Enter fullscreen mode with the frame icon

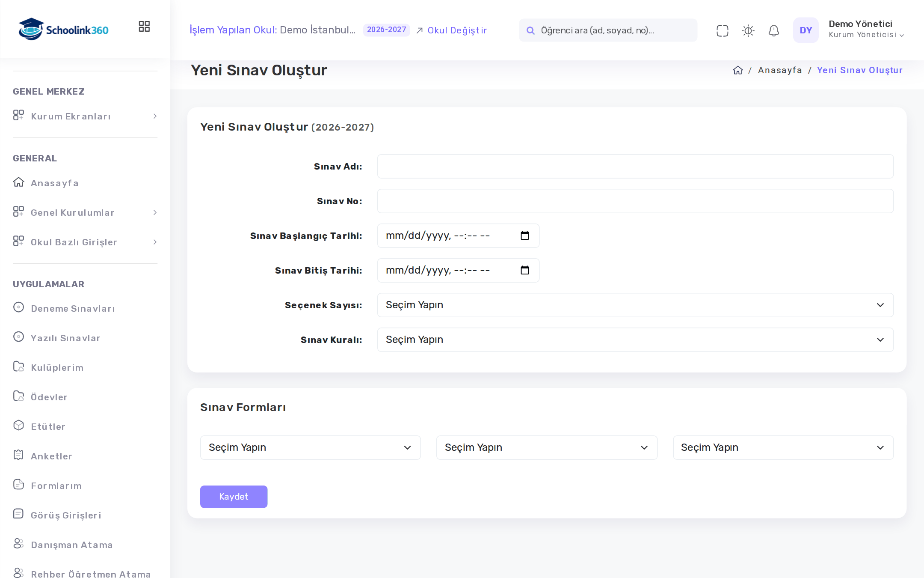point(722,30)
